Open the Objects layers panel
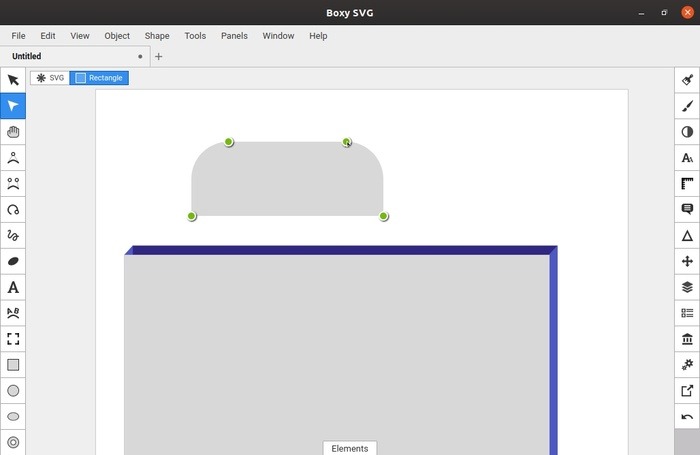The image size is (700, 455). pyautogui.click(x=687, y=287)
